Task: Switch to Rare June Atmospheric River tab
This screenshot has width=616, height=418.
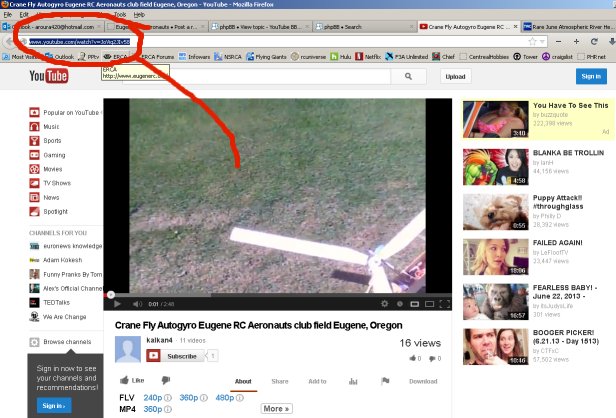Action: coord(569,27)
